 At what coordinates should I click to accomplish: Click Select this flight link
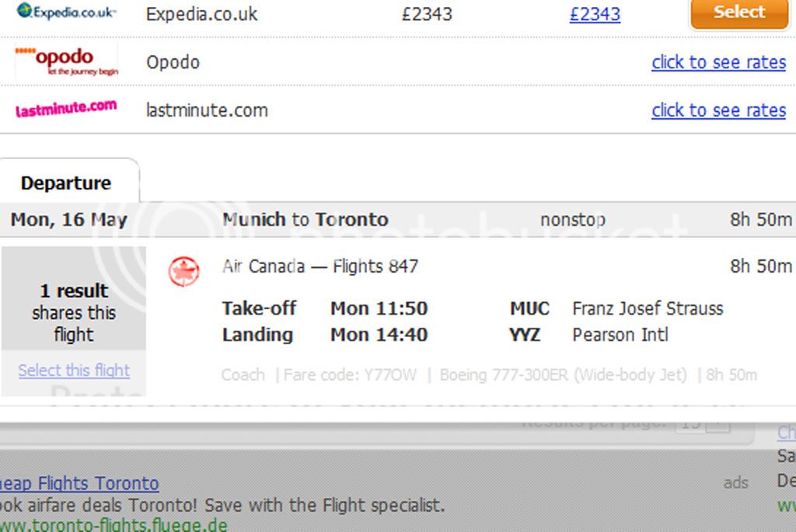pyautogui.click(x=74, y=370)
